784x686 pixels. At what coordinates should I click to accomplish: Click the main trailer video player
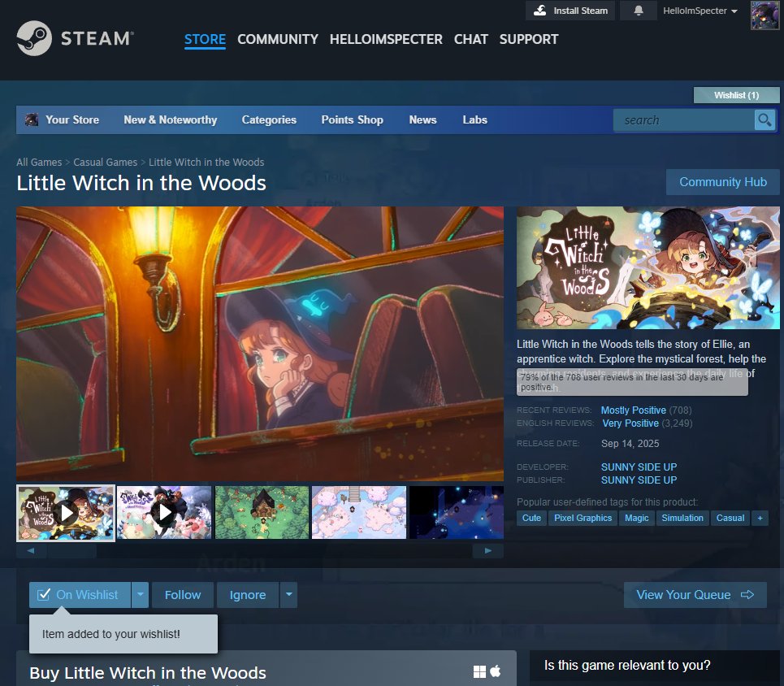click(260, 344)
